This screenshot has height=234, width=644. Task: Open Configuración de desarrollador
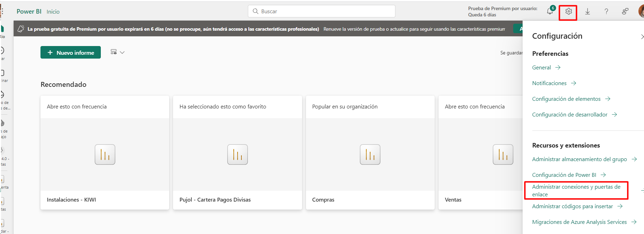tap(575, 115)
